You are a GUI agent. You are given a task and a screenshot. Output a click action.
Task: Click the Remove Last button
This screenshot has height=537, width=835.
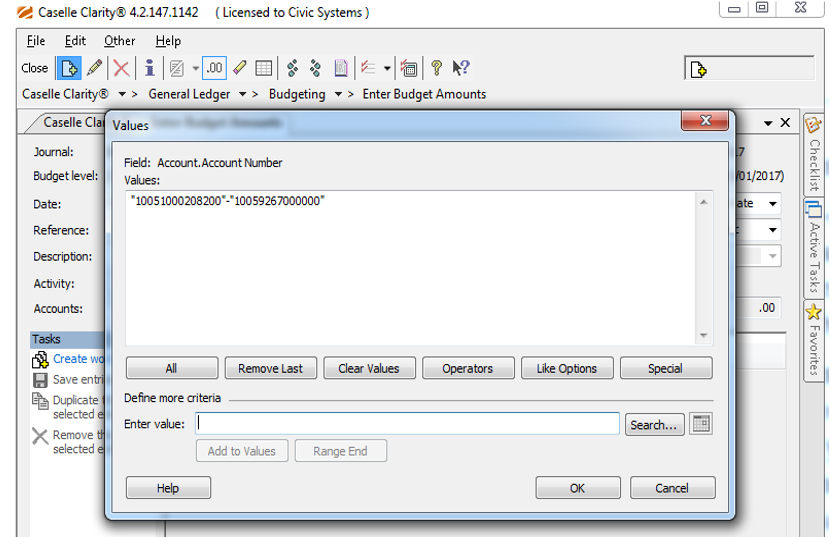[271, 368]
